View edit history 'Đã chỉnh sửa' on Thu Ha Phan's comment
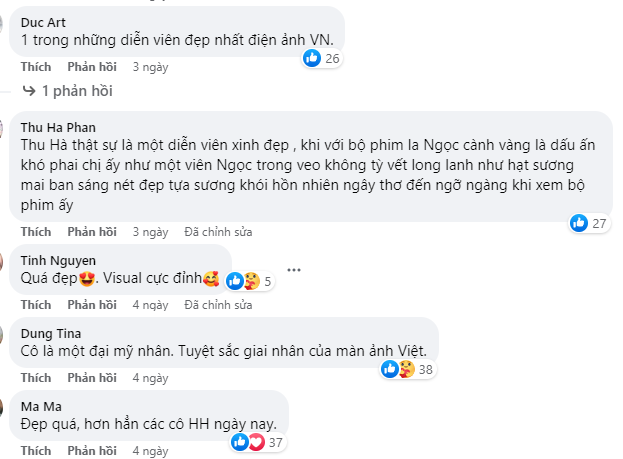This screenshot has width=623, height=459. point(217,231)
